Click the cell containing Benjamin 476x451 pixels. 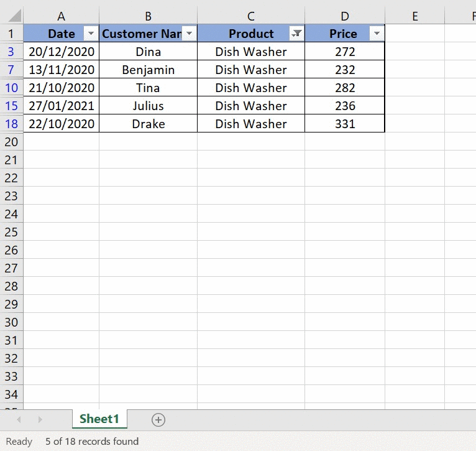click(x=148, y=70)
